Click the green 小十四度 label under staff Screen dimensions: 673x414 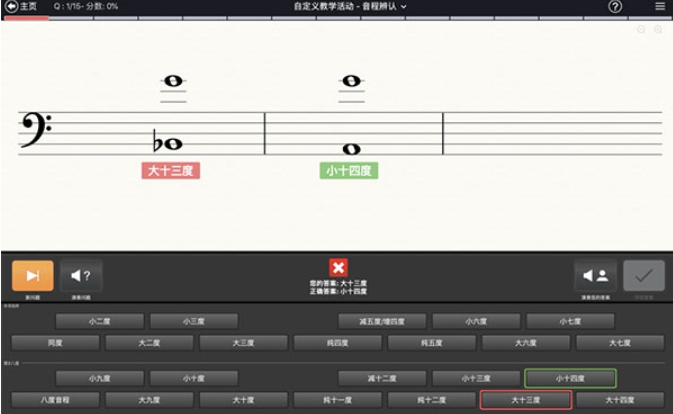(x=349, y=171)
